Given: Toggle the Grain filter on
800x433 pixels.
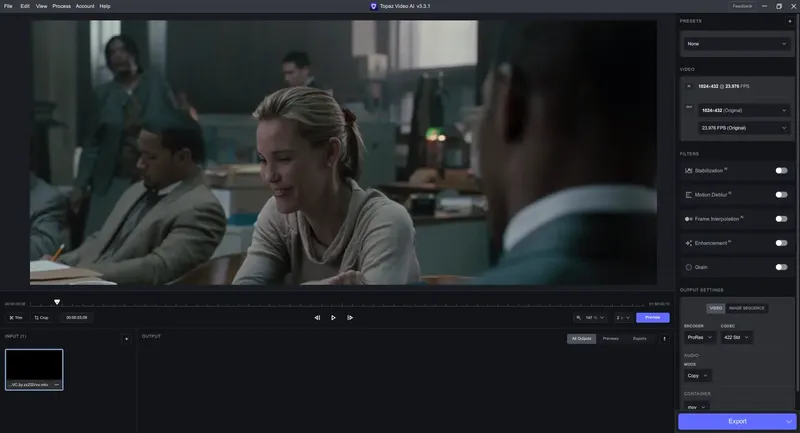Looking at the screenshot, I should pos(781,267).
